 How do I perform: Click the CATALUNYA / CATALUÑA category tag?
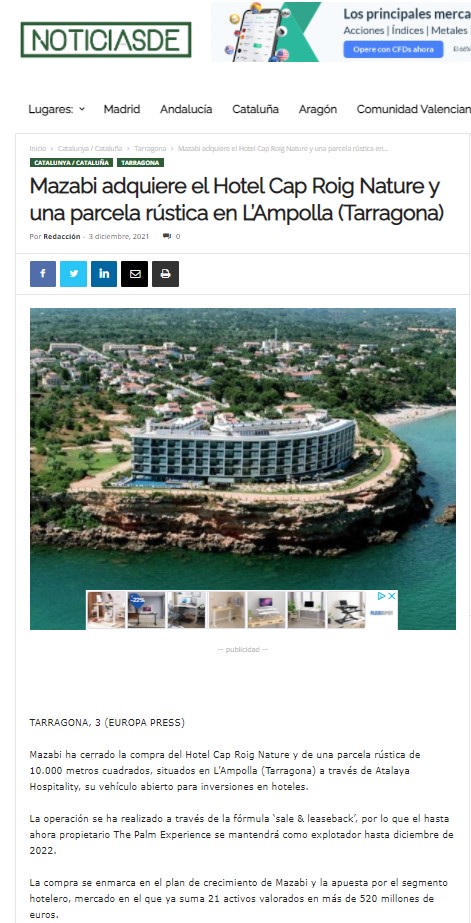[72, 162]
